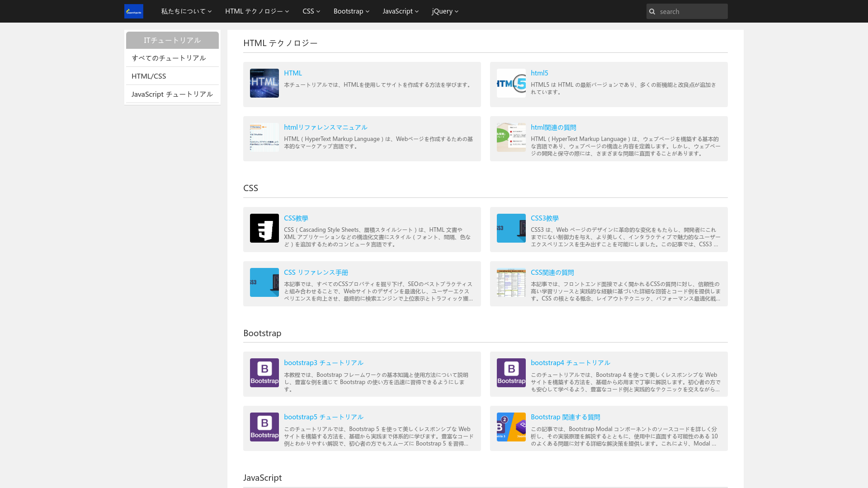Open the Bootstrap 関連する質問 link
This screenshot has height=488, width=868.
[x=566, y=417]
